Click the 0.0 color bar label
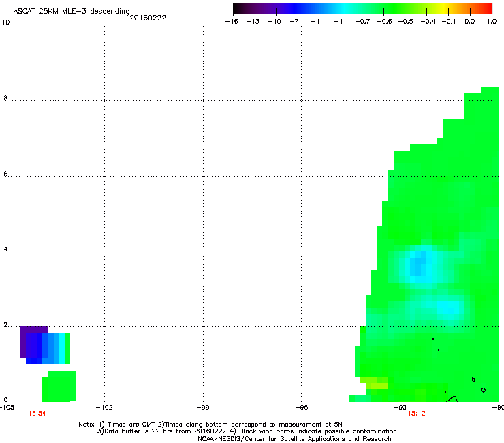Image resolution: width=504 pixels, height=443 pixels. tap(470, 22)
